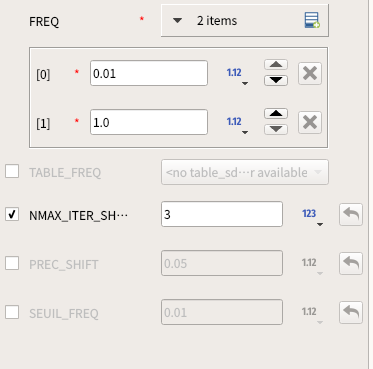Reset PREC_SHIFT to its default value
Viewport: 373px width, 369px height.
pos(351,263)
